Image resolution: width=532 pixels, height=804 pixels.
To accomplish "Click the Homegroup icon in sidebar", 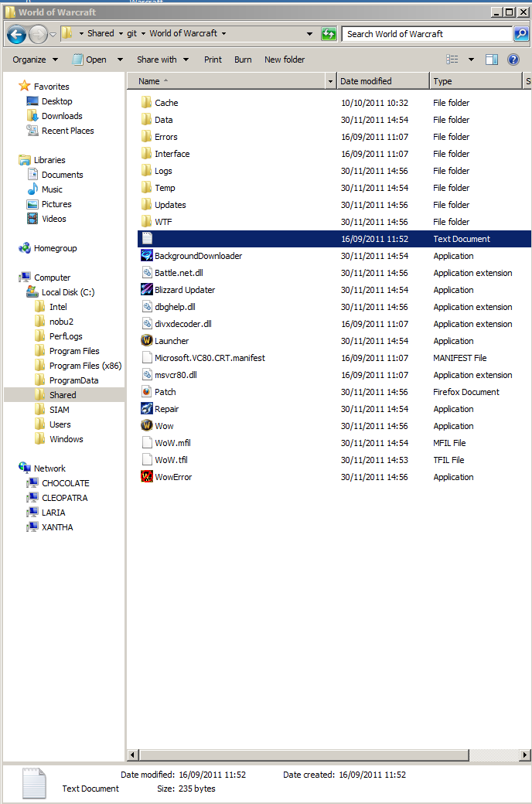I will (x=24, y=247).
